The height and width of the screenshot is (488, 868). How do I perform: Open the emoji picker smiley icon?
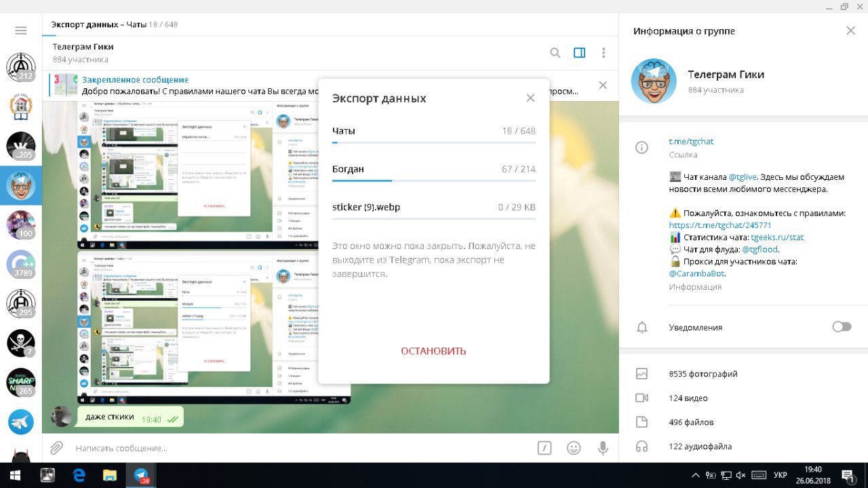tap(574, 448)
